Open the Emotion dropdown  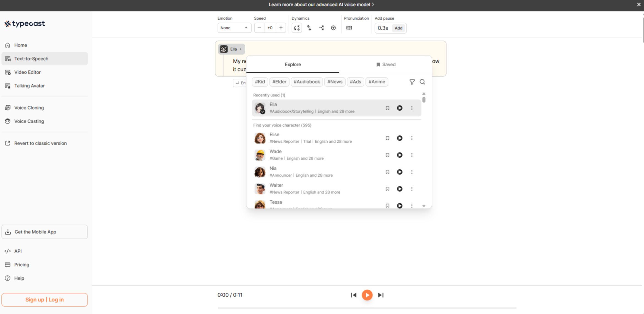point(234,28)
